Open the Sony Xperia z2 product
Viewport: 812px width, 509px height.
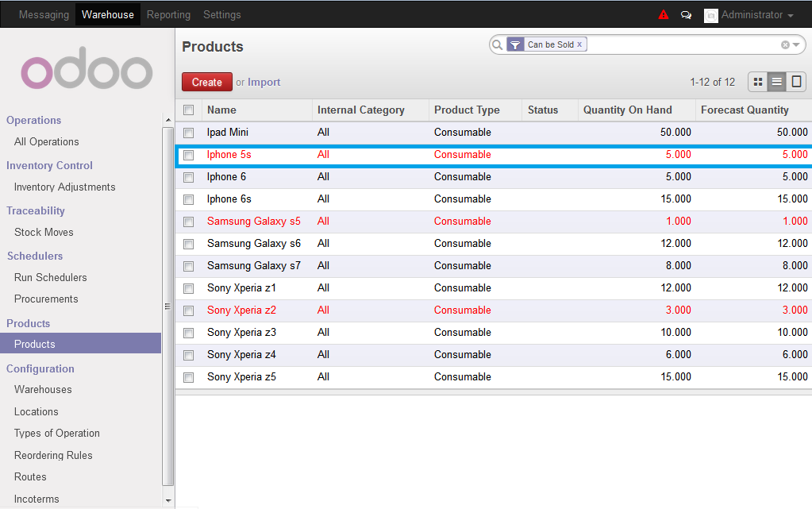(x=241, y=310)
